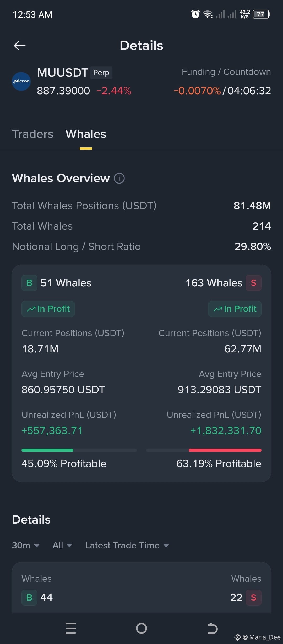The height and width of the screenshot is (644, 283).
Task: Open the All filter dropdown
Action: 62,546
